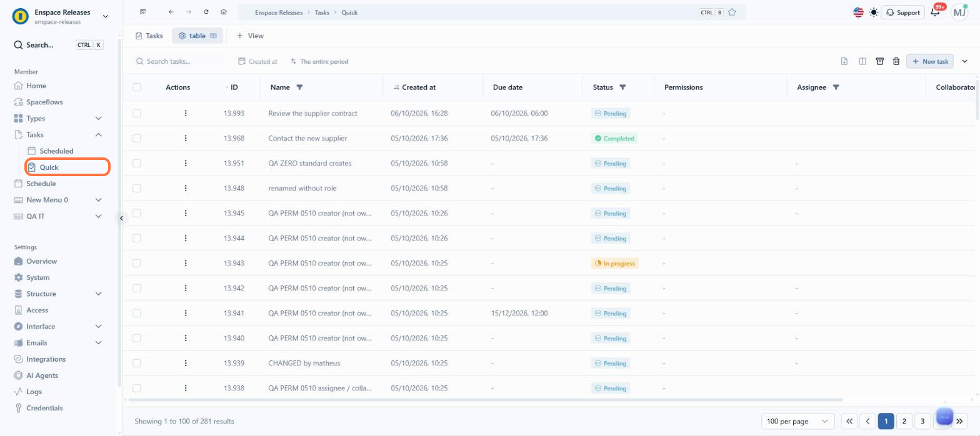Open the AI Agents settings item
The image size is (980, 436).
[x=42, y=375]
